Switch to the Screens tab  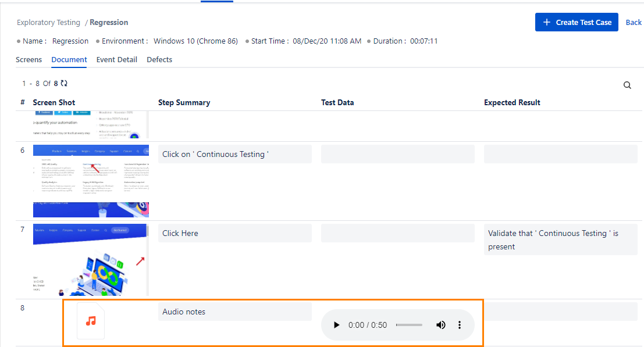tap(29, 59)
